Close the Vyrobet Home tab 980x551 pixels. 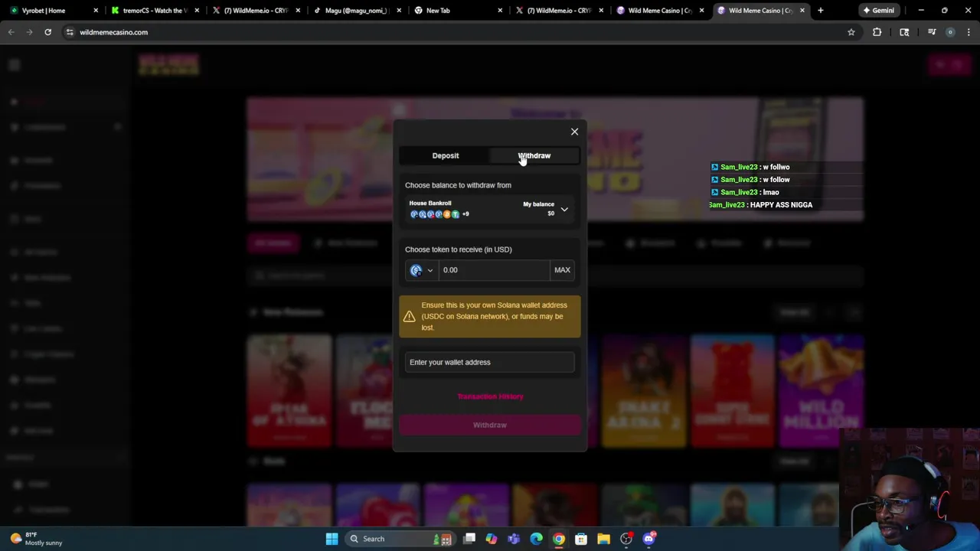pyautogui.click(x=96, y=11)
